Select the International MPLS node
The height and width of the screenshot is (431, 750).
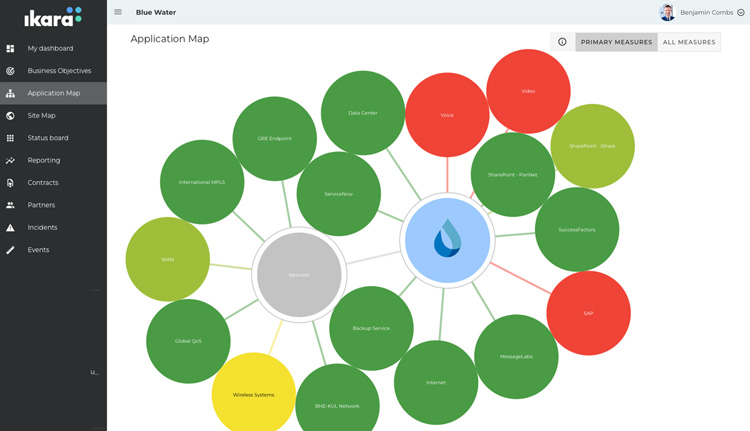click(x=202, y=182)
